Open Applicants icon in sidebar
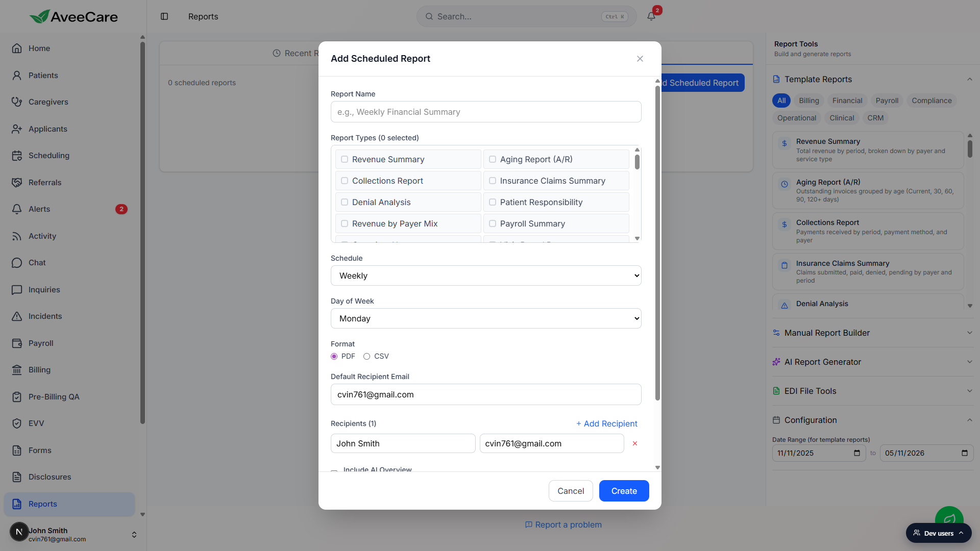This screenshot has height=551, width=980. (17, 129)
